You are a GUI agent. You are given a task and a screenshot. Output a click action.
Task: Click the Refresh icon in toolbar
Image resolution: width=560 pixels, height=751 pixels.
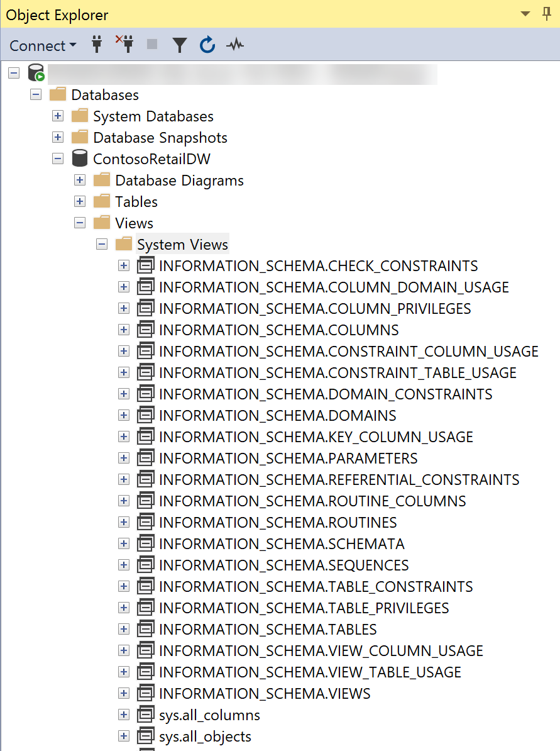(x=207, y=45)
